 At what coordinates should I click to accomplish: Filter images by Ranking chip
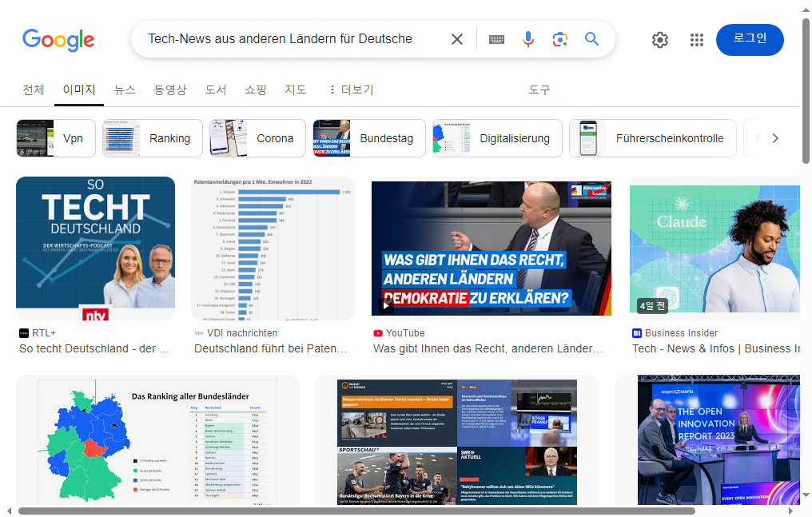(152, 138)
